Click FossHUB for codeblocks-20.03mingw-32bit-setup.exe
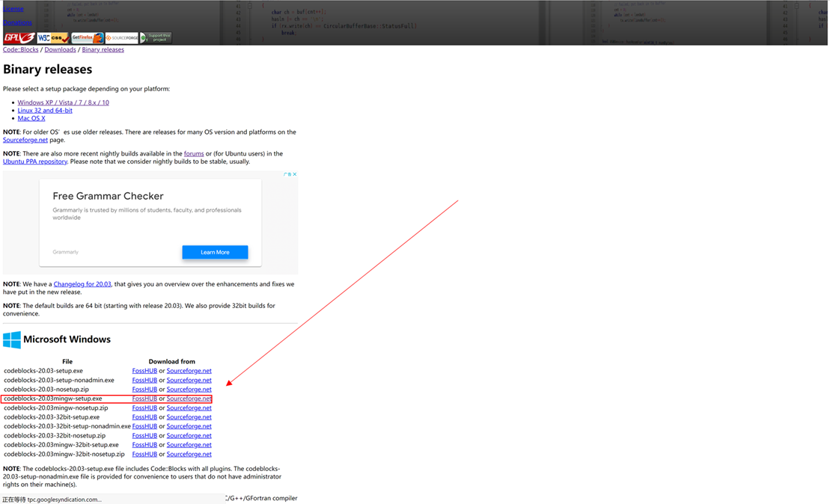The height and width of the screenshot is (504, 830). click(144, 445)
